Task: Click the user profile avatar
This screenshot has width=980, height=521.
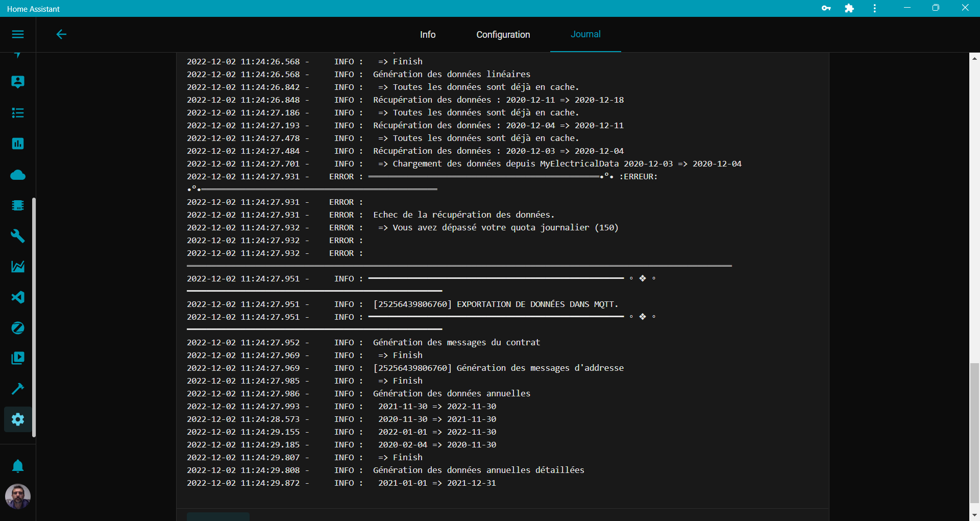Action: [x=18, y=496]
